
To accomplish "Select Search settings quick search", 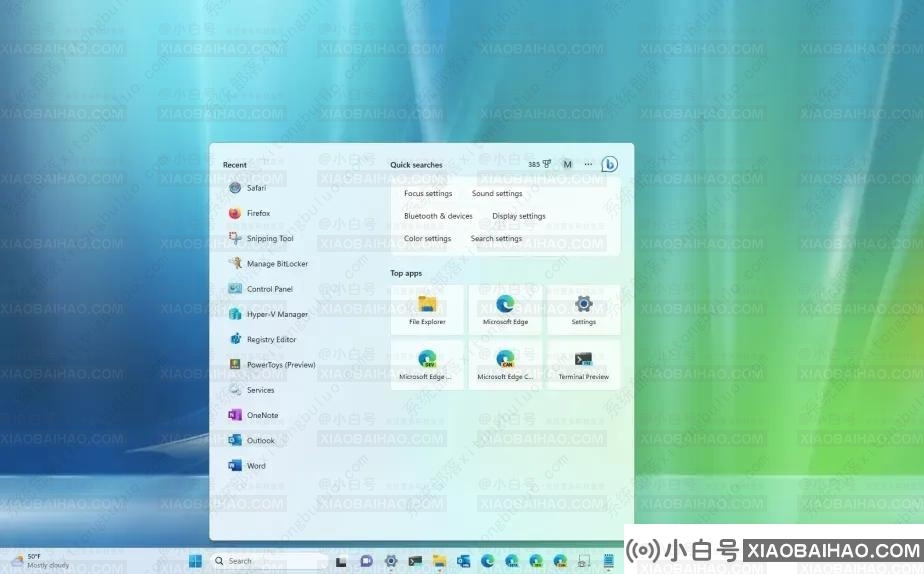I will coord(496,239).
